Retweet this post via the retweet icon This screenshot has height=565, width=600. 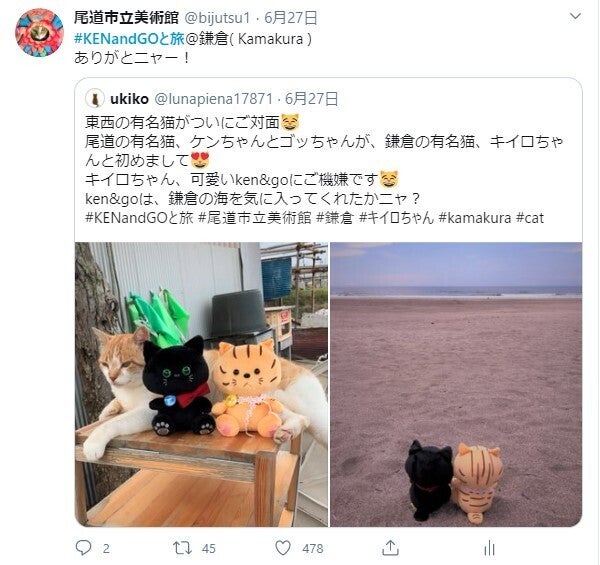183,548
